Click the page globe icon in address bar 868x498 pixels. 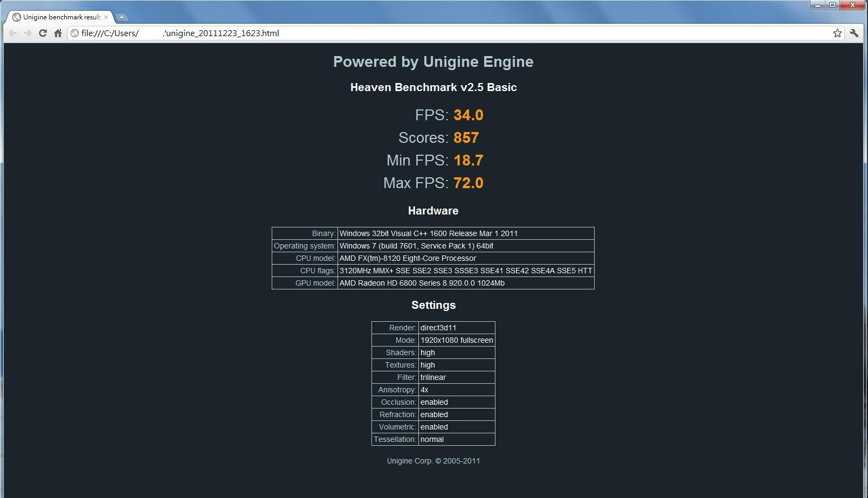pos(75,33)
